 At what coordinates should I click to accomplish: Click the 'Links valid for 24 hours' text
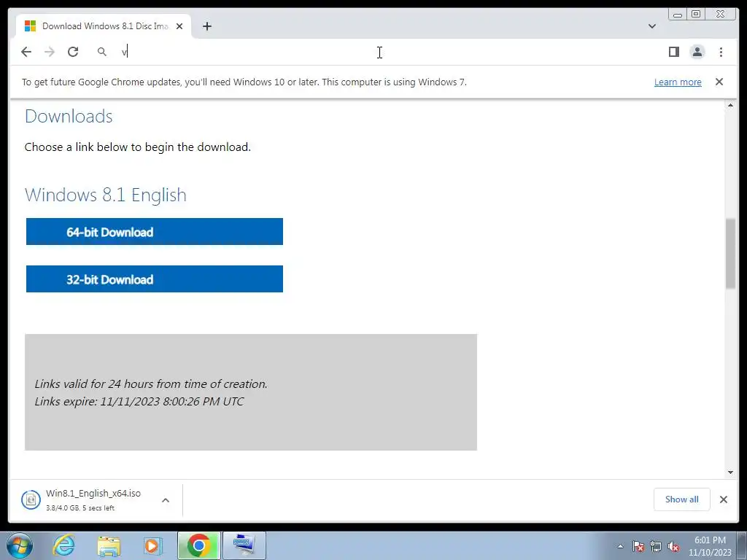tap(151, 384)
